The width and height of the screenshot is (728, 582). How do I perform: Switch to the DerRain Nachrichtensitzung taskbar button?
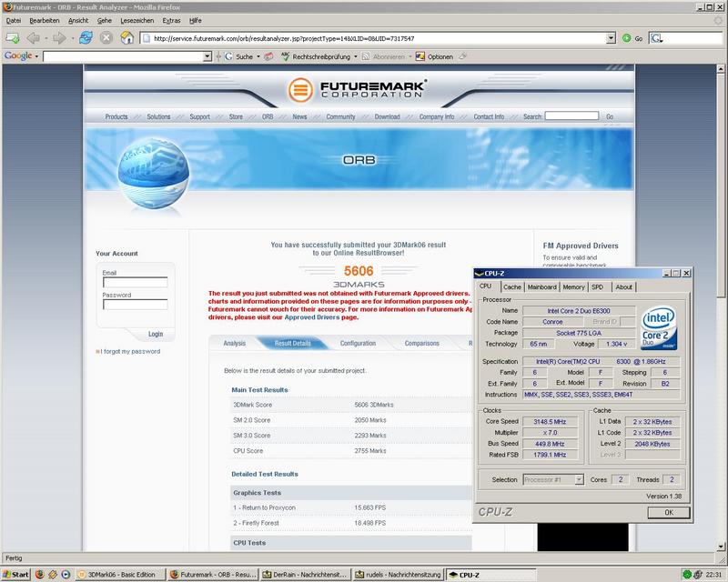[305, 575]
